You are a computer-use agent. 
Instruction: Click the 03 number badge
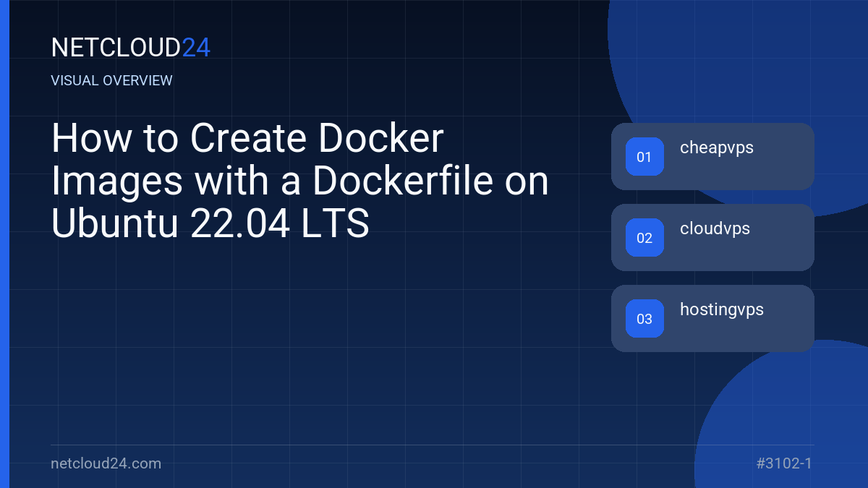(644, 319)
